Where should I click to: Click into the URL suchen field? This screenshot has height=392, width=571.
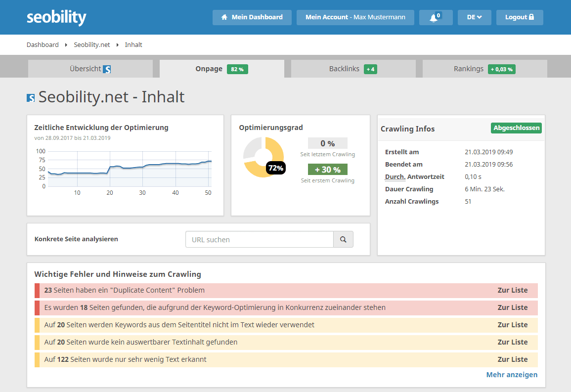(x=260, y=240)
